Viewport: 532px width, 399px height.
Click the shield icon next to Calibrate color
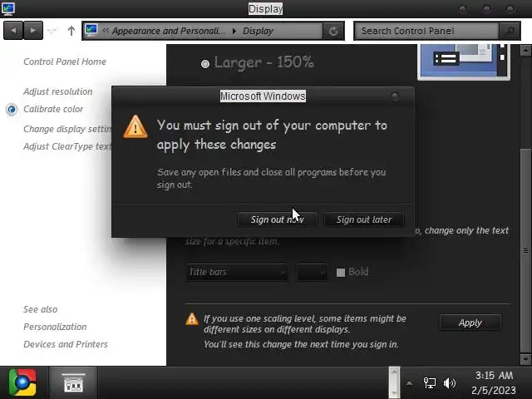point(12,109)
